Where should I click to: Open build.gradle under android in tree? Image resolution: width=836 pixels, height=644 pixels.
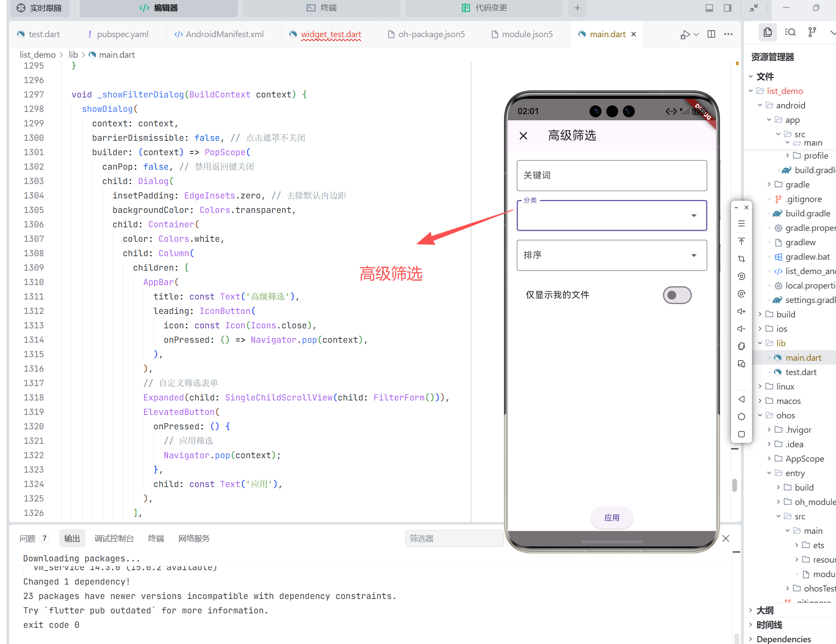808,213
